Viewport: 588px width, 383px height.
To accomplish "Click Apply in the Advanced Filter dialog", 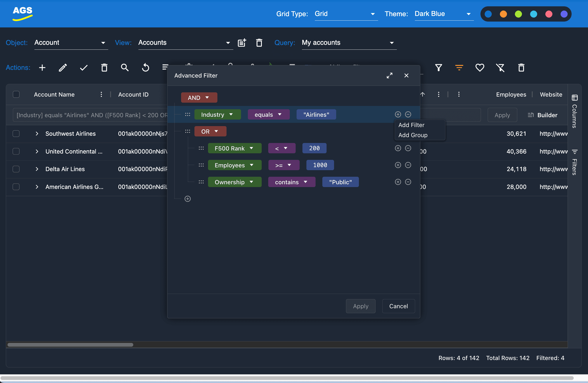I will point(361,306).
